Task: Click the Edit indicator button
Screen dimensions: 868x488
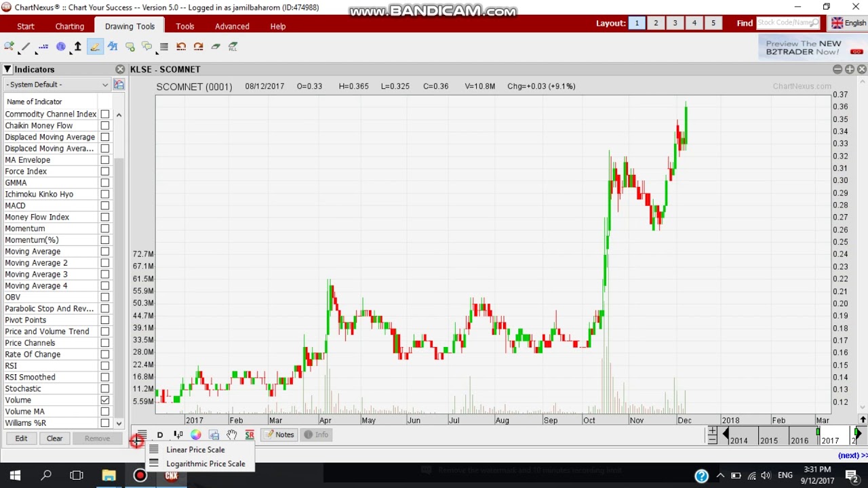Action: pyautogui.click(x=22, y=439)
